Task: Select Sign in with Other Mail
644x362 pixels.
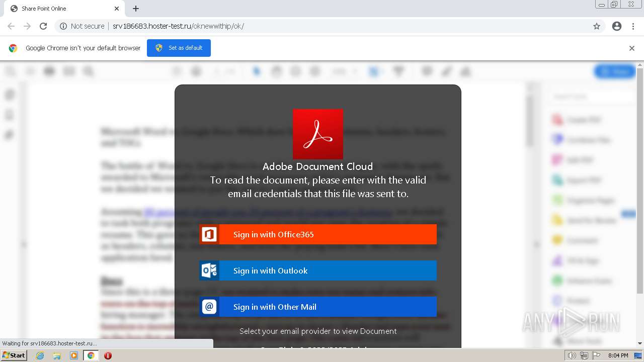Action: click(x=318, y=307)
